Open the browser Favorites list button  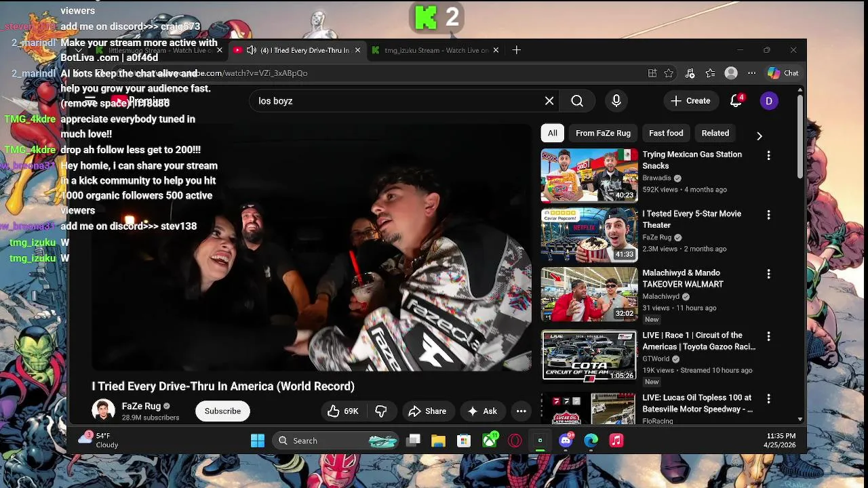(710, 73)
